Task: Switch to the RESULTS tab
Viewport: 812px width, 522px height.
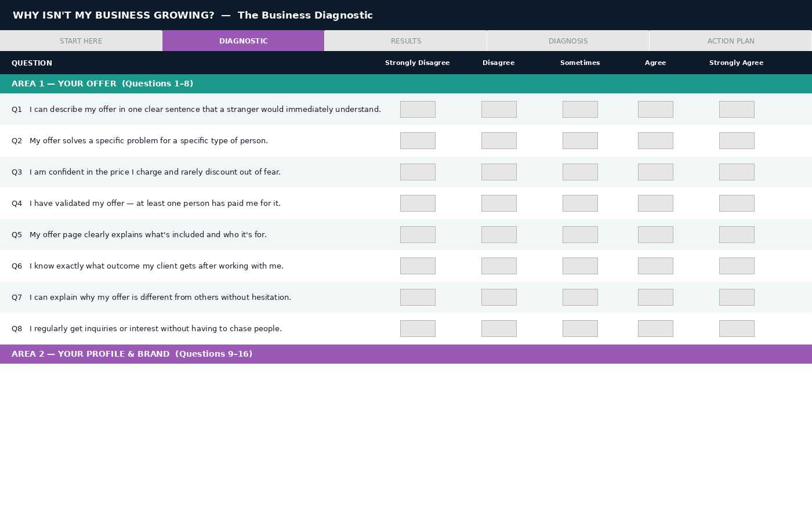Action: coord(405,41)
